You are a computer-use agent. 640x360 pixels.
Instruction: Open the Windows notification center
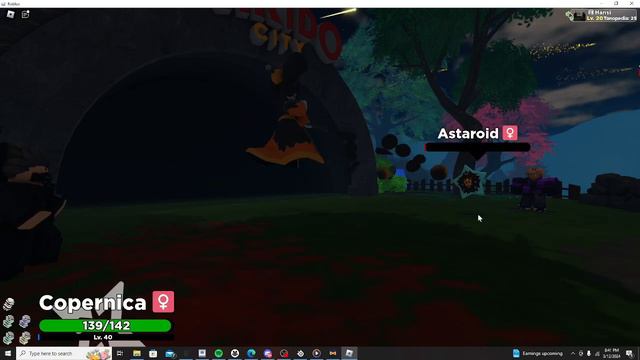(629, 353)
